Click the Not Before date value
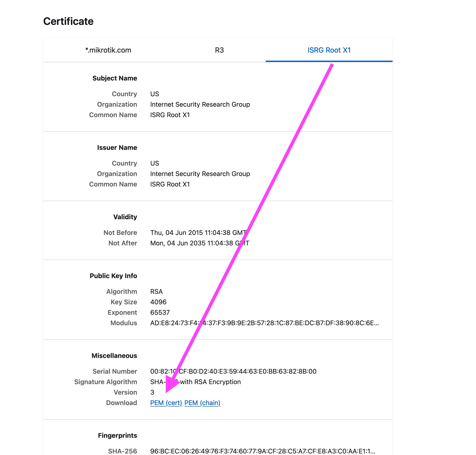This screenshot has height=455, width=476. coord(198,233)
